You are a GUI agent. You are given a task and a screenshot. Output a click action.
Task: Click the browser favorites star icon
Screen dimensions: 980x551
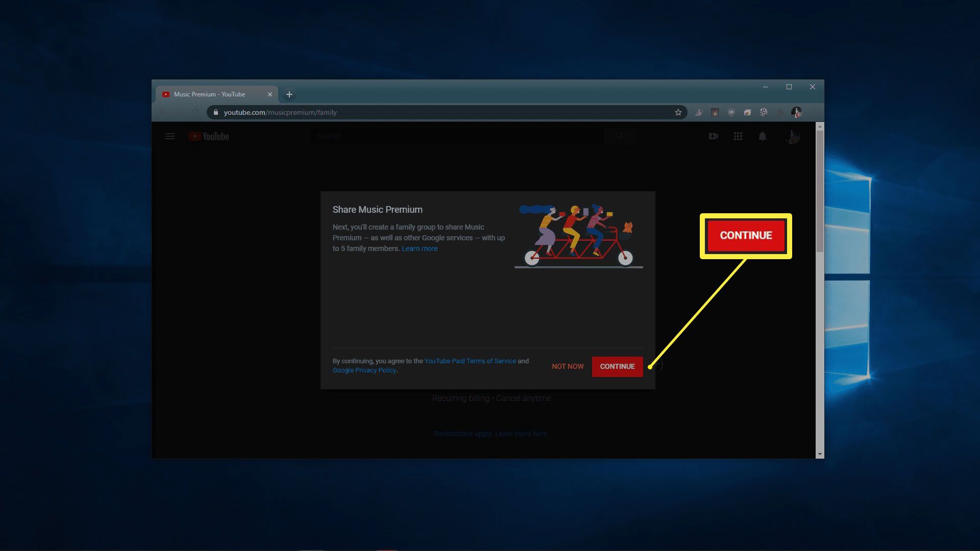678,112
